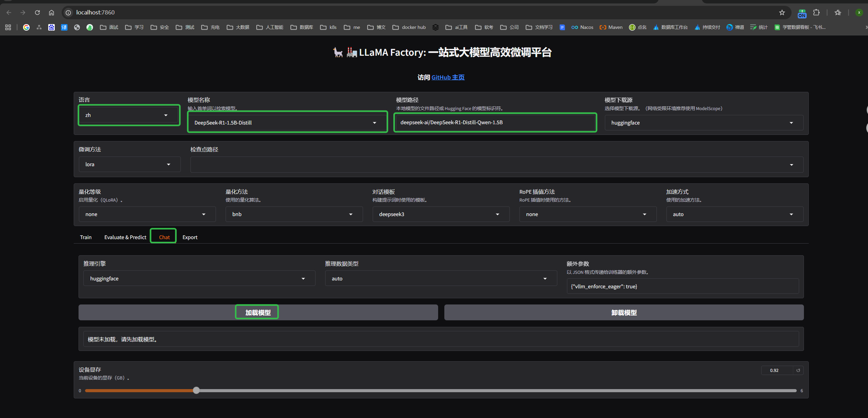This screenshot has width=868, height=418.
Task: Open the k8s bookmark folder
Action: [328, 27]
